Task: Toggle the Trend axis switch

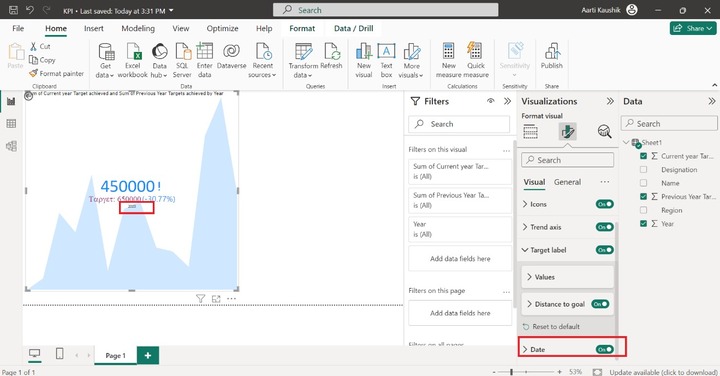Action: coord(605,227)
